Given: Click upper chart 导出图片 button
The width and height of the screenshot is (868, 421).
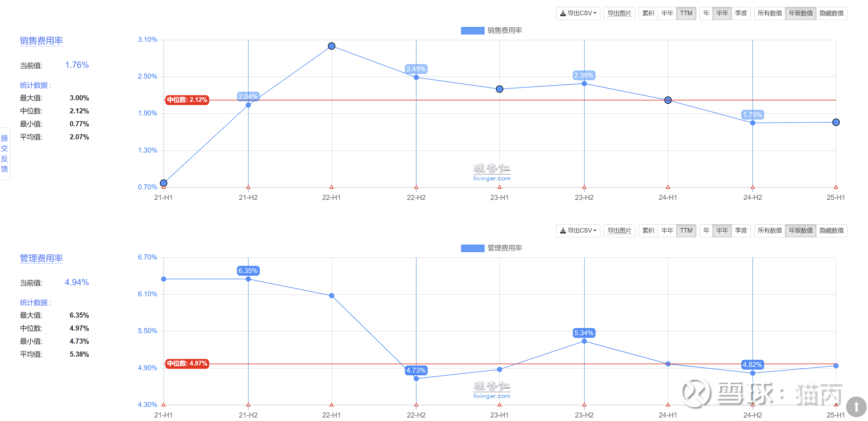Looking at the screenshot, I should (x=619, y=14).
